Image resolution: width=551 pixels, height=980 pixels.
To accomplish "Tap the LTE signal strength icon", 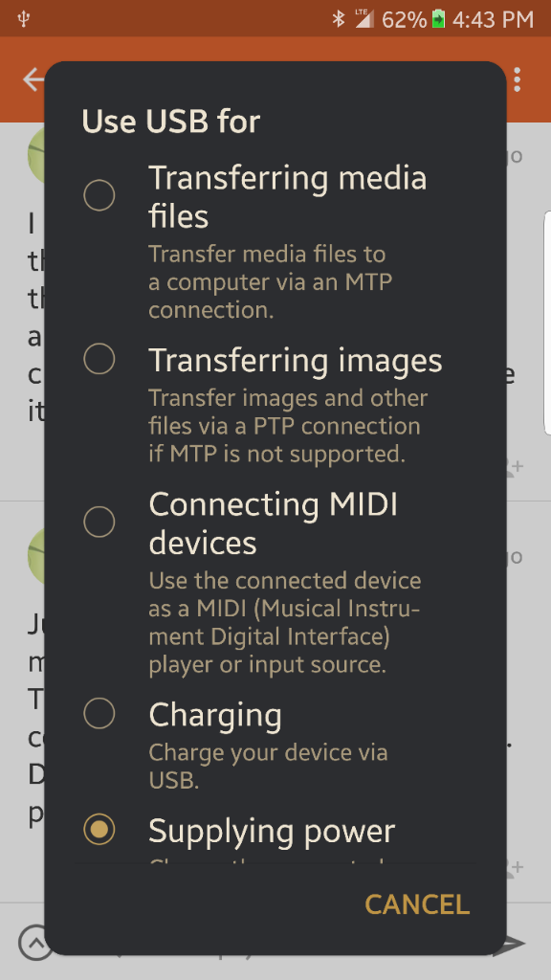I will [x=364, y=19].
